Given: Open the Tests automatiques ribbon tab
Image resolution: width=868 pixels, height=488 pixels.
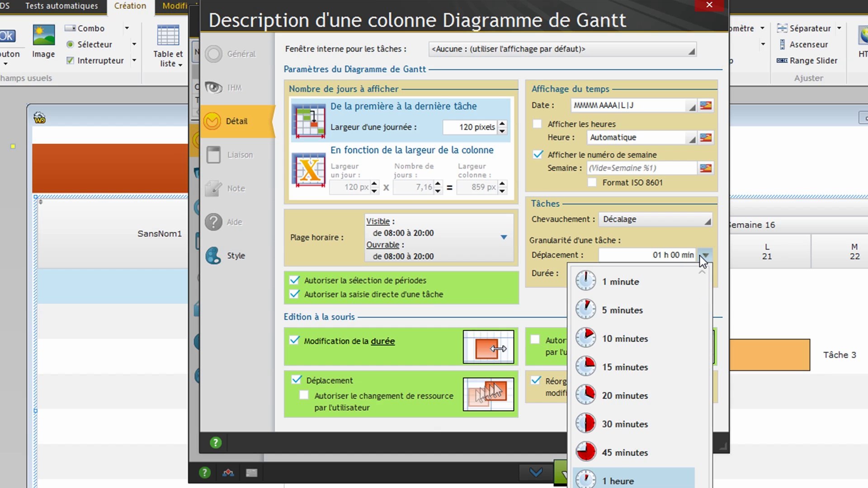Looking at the screenshot, I should [61, 6].
